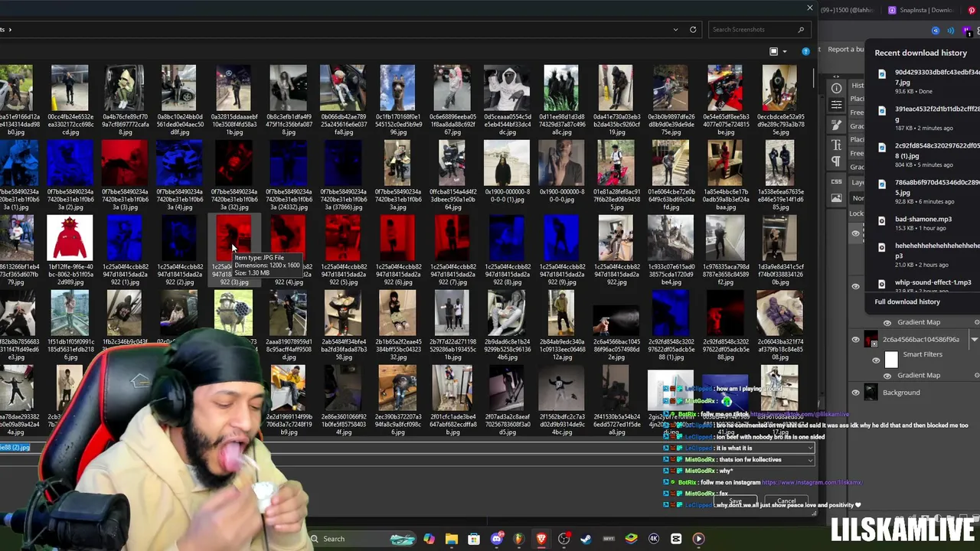Click the Background layer thumbnail
The height and width of the screenshot is (551, 980).
tap(871, 393)
